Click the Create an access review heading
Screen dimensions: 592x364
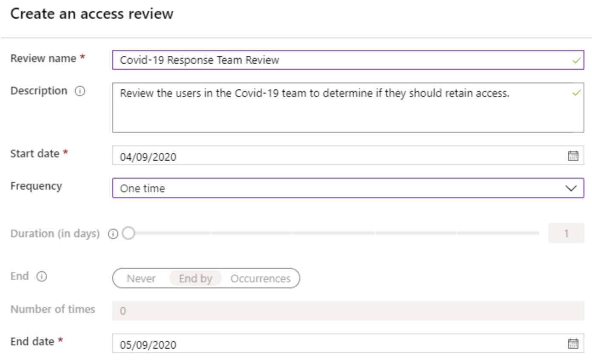pos(92,14)
